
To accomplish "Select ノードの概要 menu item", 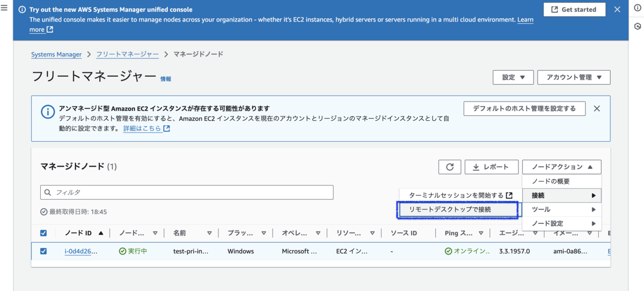I will point(562,181).
